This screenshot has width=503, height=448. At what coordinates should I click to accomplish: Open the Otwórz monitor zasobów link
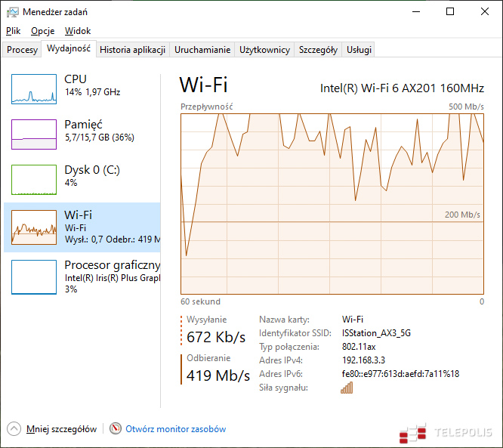coord(175,429)
